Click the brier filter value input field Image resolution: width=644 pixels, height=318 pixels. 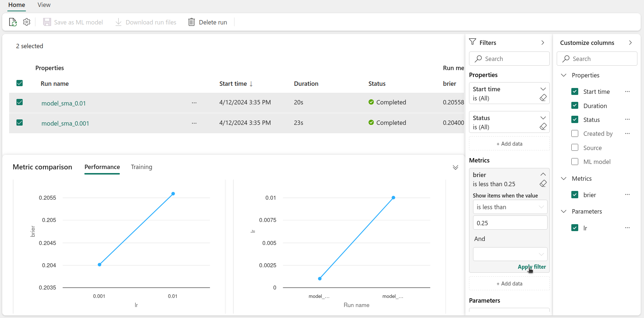510,223
